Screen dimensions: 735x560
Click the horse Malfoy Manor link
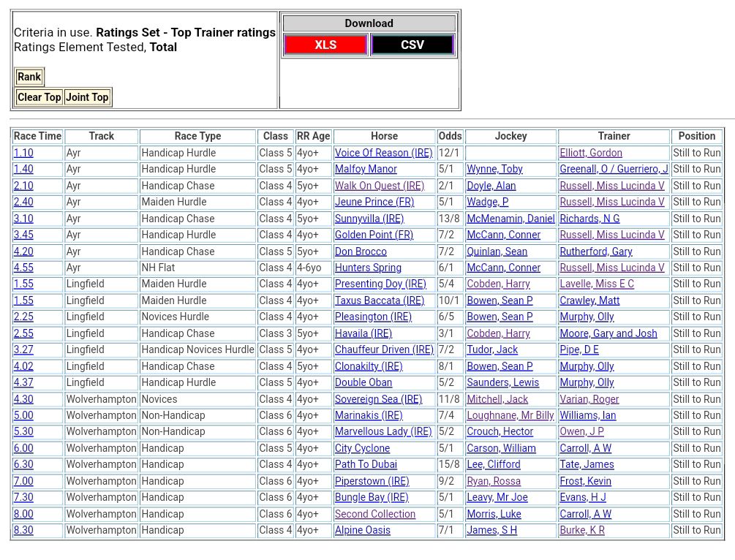coord(366,169)
